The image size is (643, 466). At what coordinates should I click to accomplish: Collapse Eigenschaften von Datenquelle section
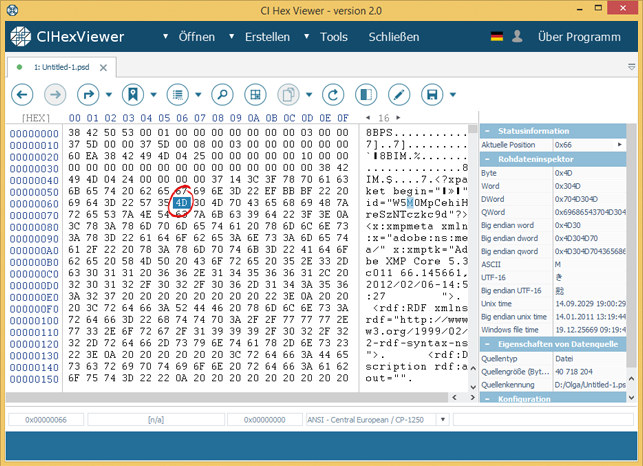pos(487,344)
